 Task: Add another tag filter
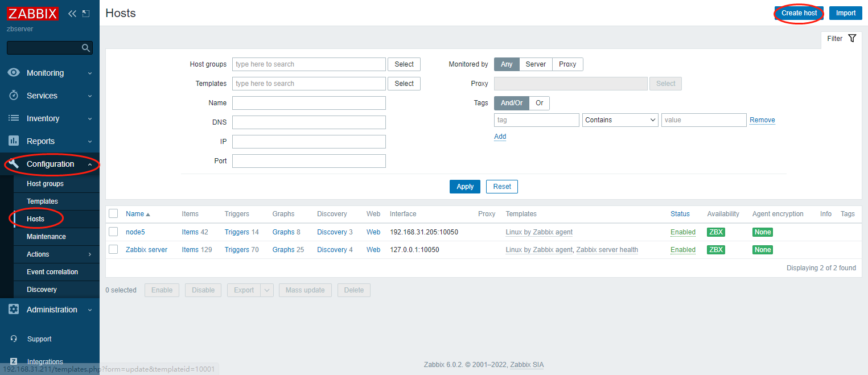pos(500,137)
